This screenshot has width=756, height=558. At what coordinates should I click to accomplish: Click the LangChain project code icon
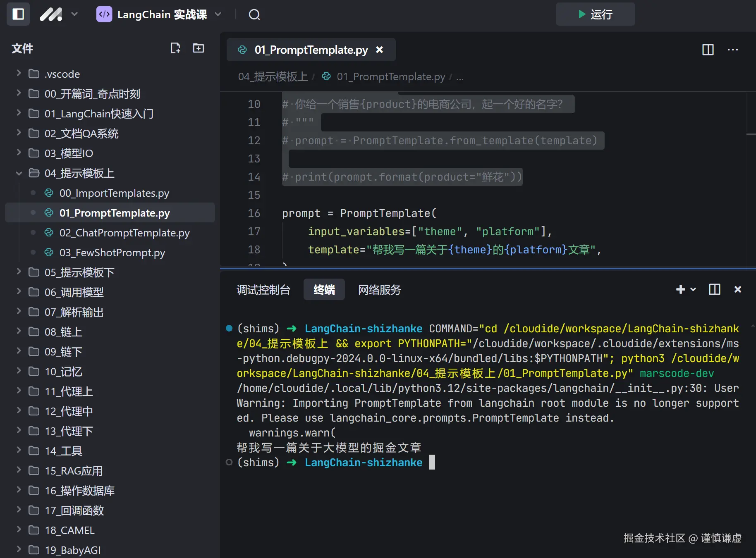(104, 14)
